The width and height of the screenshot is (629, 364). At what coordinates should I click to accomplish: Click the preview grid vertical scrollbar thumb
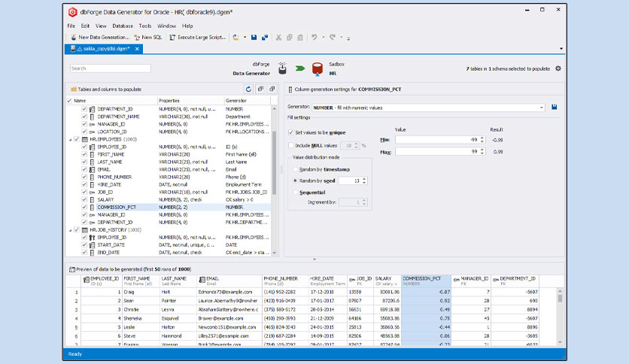tap(560, 299)
